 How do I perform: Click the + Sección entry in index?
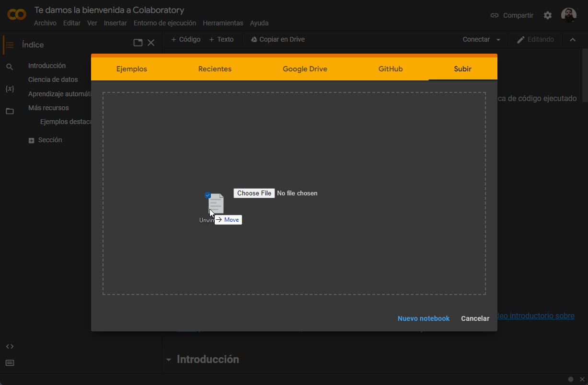46,140
